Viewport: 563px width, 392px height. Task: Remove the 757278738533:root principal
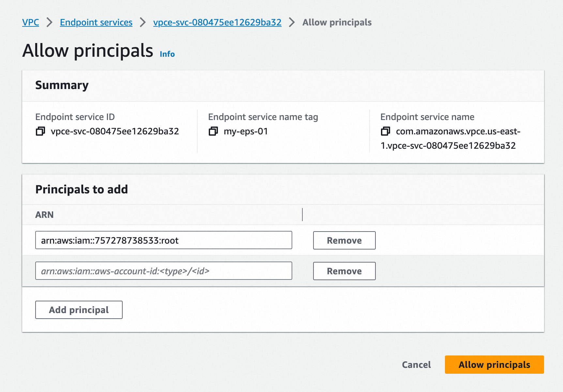coord(344,240)
